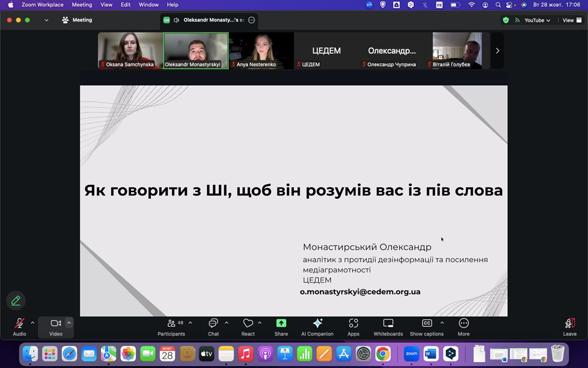
Task: Open the Participants panel
Action: 171,327
